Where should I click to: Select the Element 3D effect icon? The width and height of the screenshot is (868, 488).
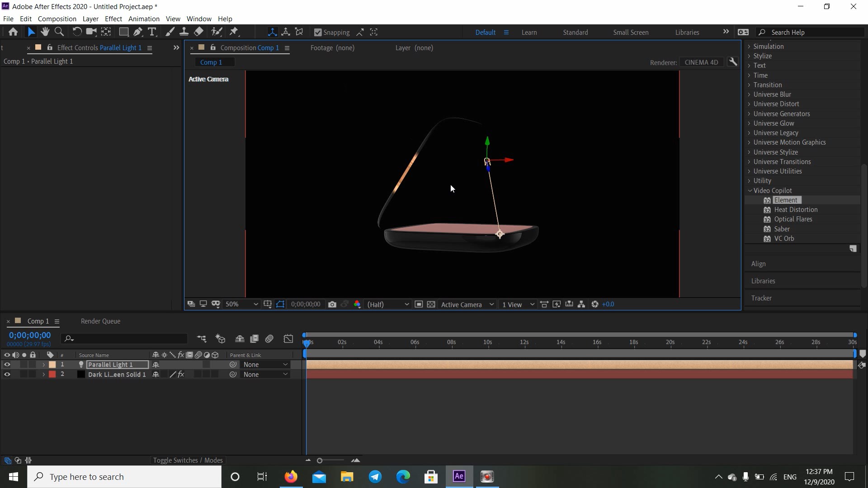[768, 200]
